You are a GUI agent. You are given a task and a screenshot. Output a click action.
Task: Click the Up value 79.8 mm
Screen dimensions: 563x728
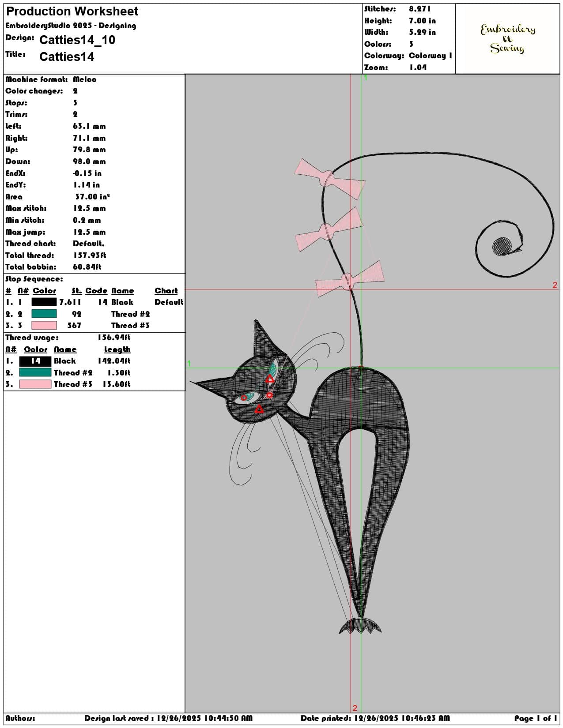tap(89, 150)
